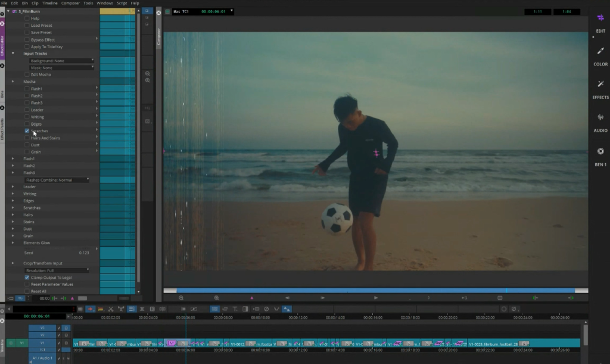This screenshot has height=364, width=610.
Task: Disable the Scratches checkbox
Action: [27, 131]
